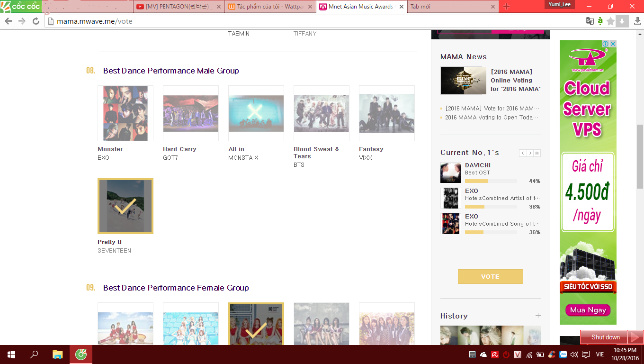This screenshot has width=644, height=364.
Task: Pause the Current No.1's carousel
Action: pyautogui.click(x=537, y=153)
